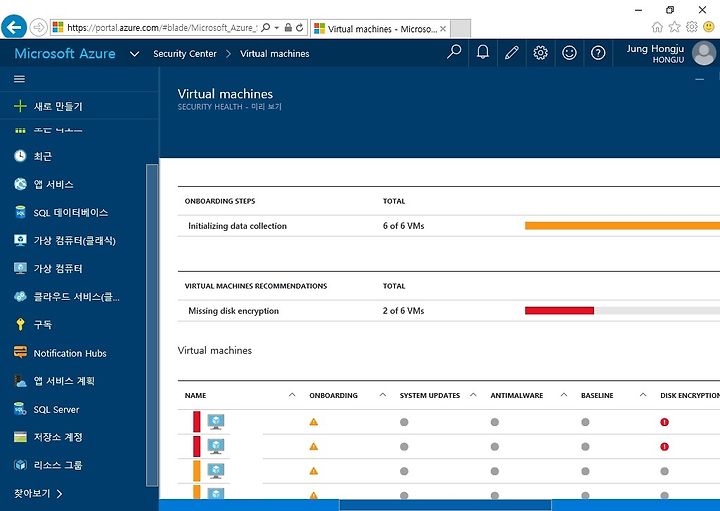Click the browser forward arrow button
The width and height of the screenshot is (720, 511).
(39, 28)
